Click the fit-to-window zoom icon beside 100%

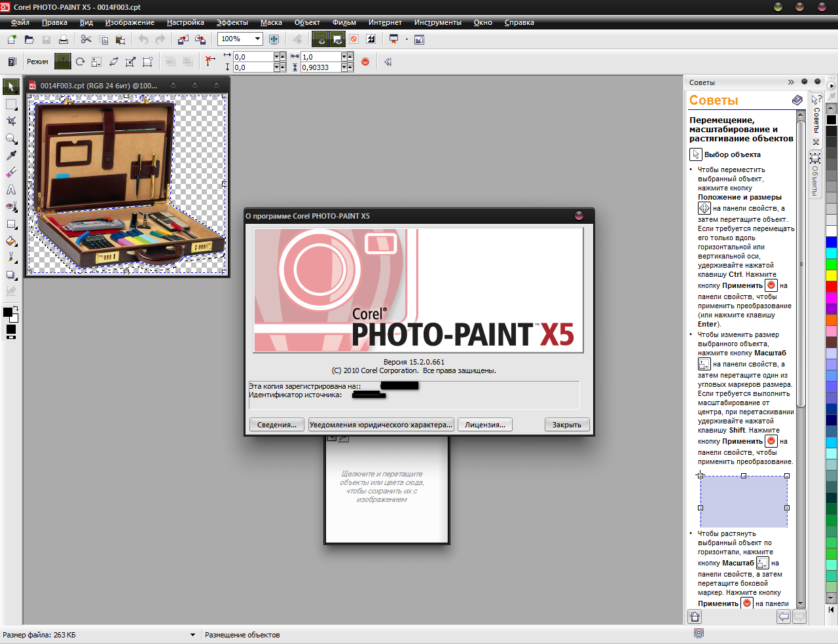[x=274, y=39]
